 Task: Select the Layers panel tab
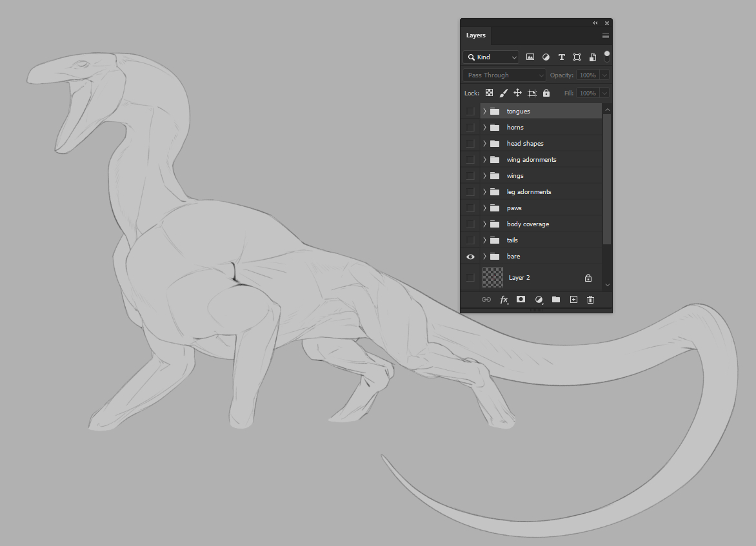[476, 35]
